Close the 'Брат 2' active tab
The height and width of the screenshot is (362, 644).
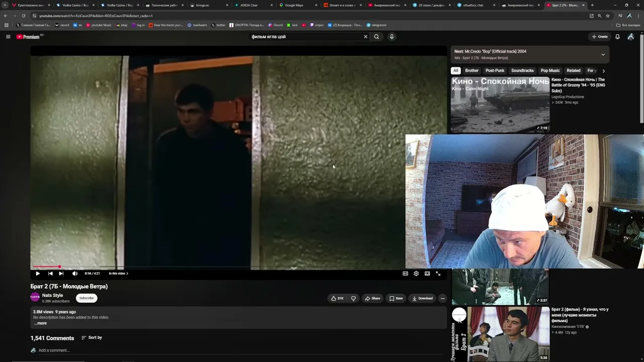pyautogui.click(x=584, y=5)
